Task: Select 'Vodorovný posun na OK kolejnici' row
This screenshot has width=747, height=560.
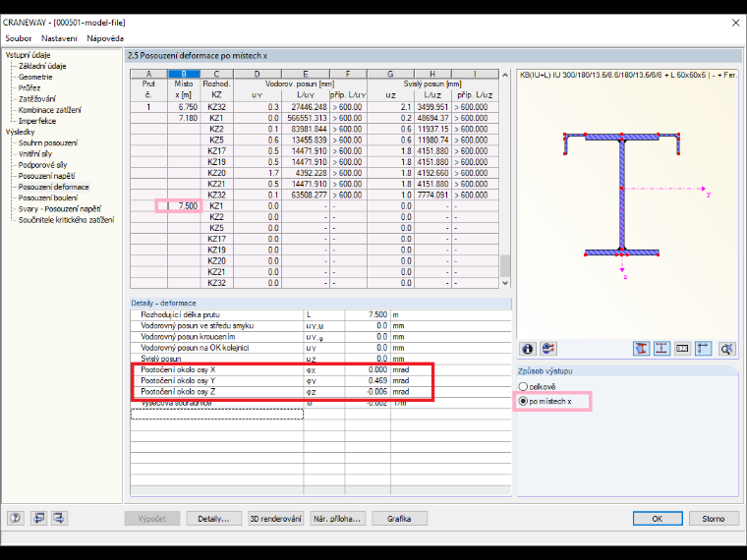Action: 320,348
